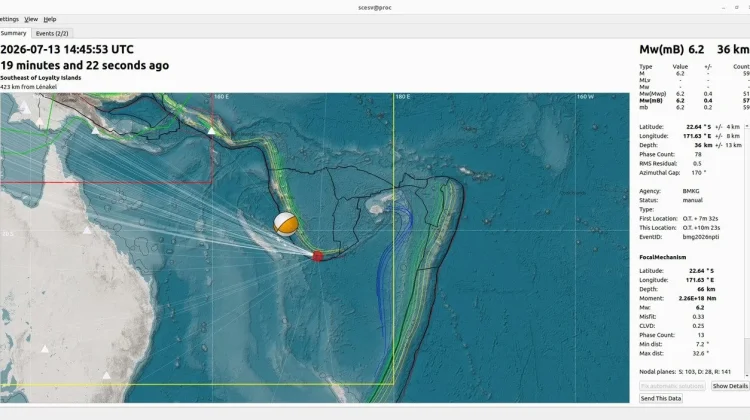
Task: Click the focal mechanism Depth value 66 km
Action: click(707, 289)
